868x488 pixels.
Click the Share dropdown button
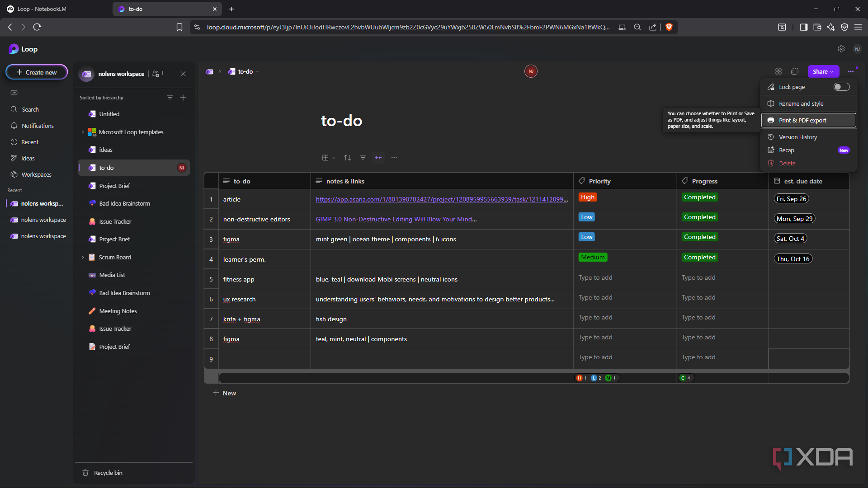[823, 71]
